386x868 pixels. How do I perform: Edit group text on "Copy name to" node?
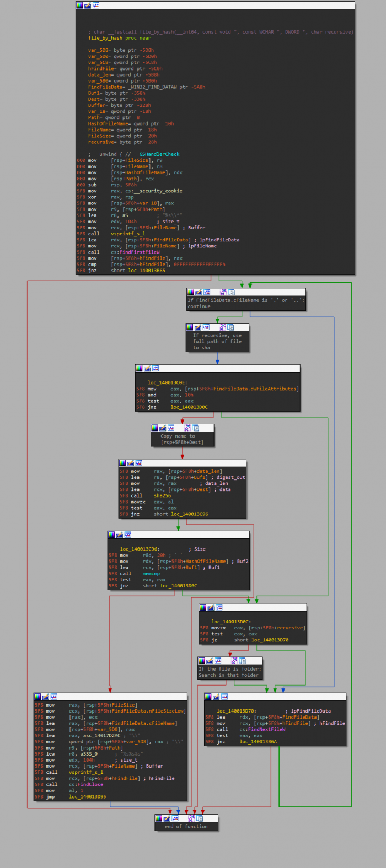point(162,428)
